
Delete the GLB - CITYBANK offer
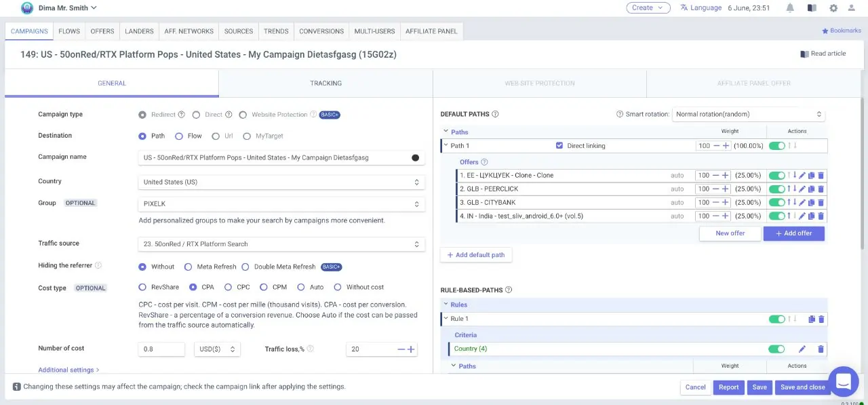click(821, 203)
